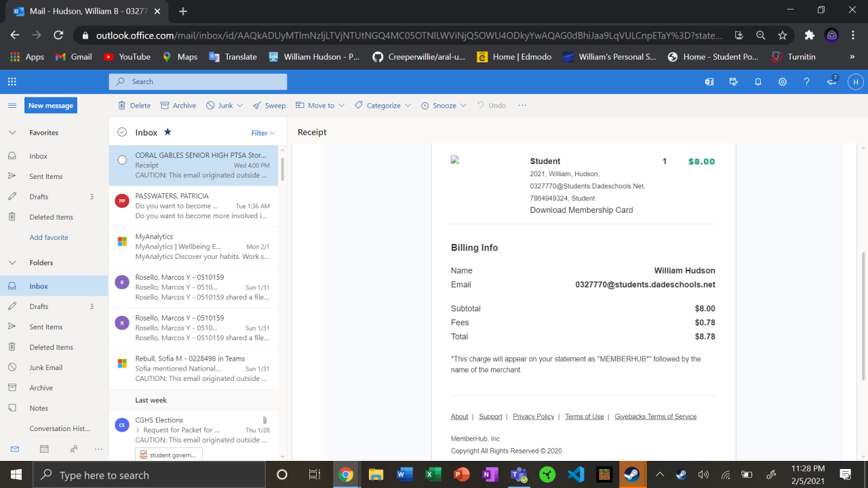Open the Privacy Policy link

coord(533,416)
